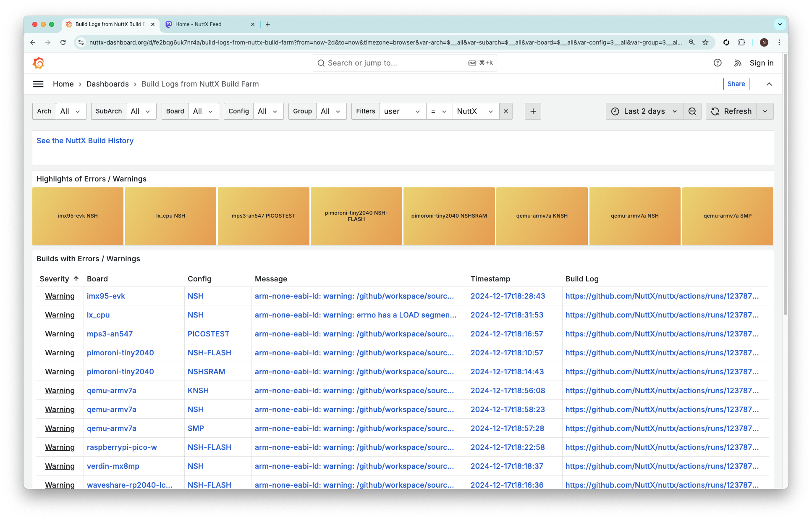812x520 pixels.
Task: Open the SubArch variable dropdown
Action: [x=141, y=111]
